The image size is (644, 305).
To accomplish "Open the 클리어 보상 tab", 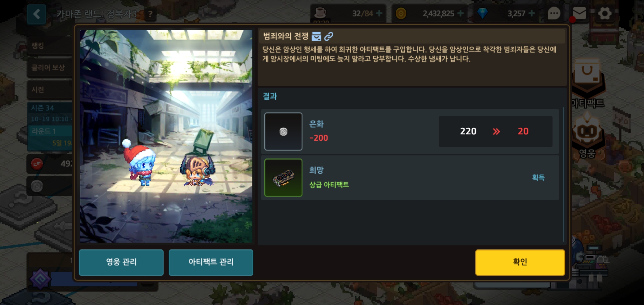I will point(50,67).
